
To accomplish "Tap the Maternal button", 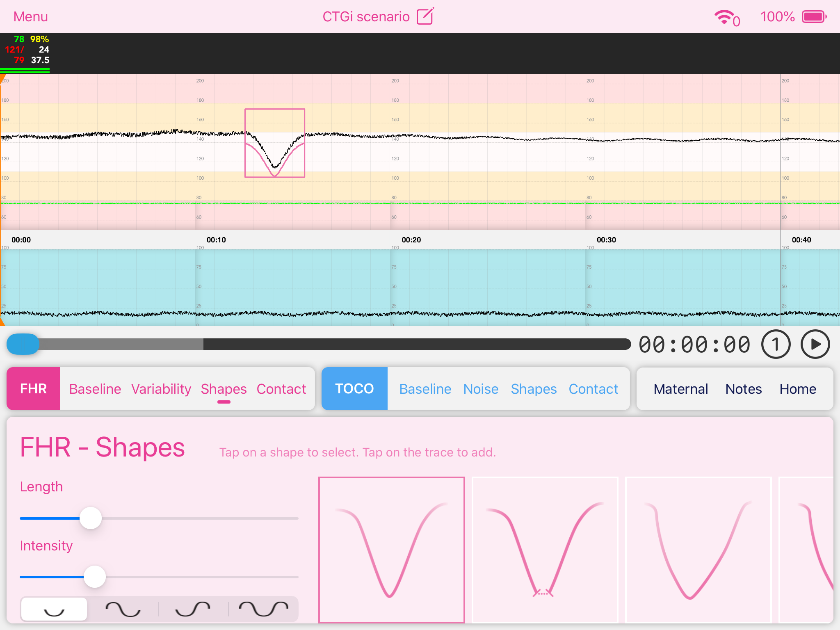I will click(681, 389).
